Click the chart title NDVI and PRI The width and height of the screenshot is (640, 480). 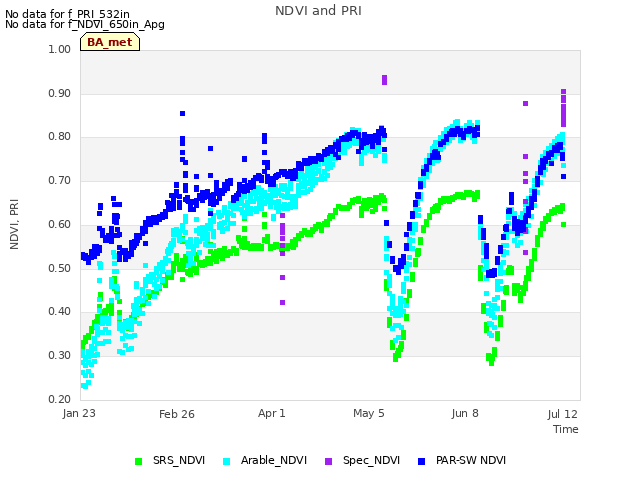pos(318,11)
